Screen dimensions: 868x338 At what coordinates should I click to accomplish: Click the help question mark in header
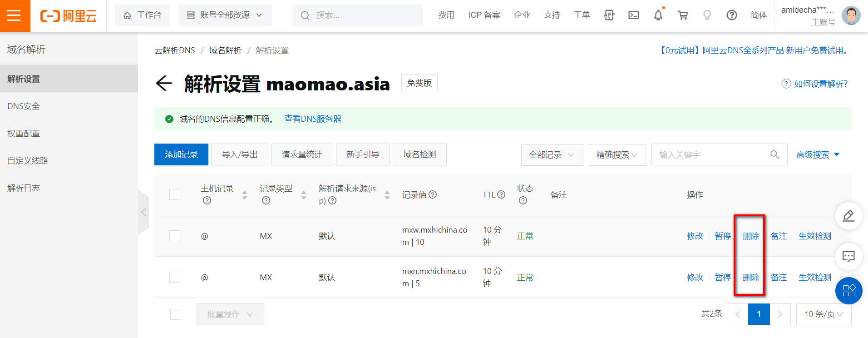point(731,15)
